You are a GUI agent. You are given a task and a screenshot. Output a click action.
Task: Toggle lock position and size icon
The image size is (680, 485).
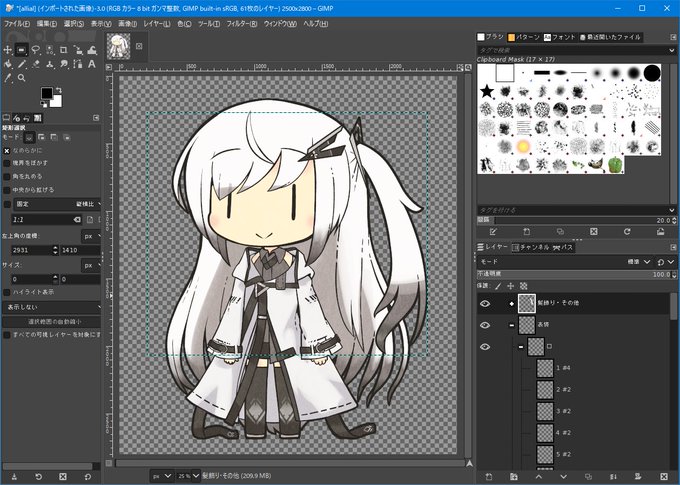tap(510, 286)
